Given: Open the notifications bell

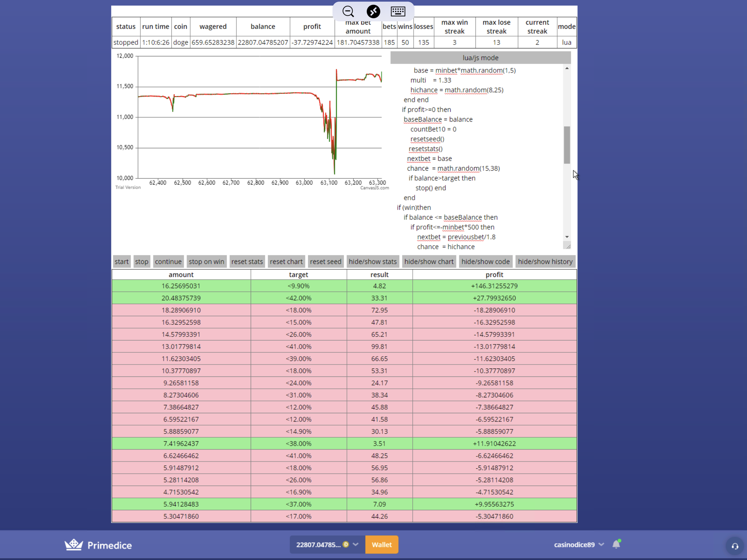Looking at the screenshot, I should click(x=616, y=544).
